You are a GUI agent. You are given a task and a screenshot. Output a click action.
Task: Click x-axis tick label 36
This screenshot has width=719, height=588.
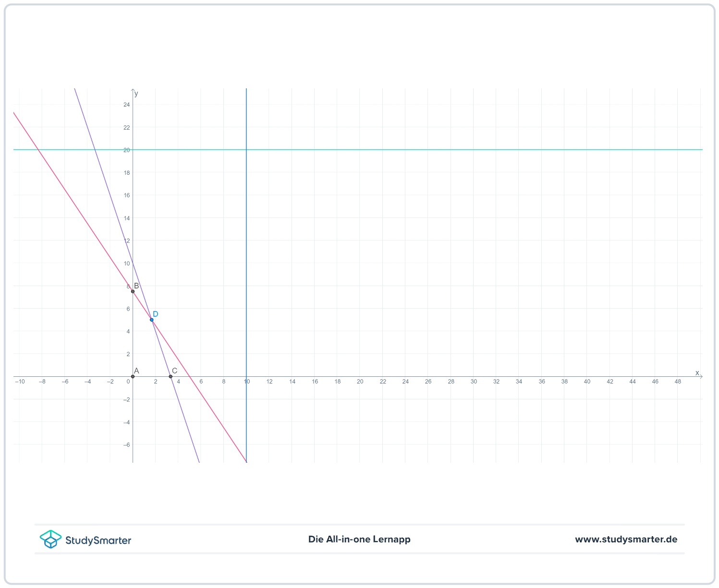(542, 382)
